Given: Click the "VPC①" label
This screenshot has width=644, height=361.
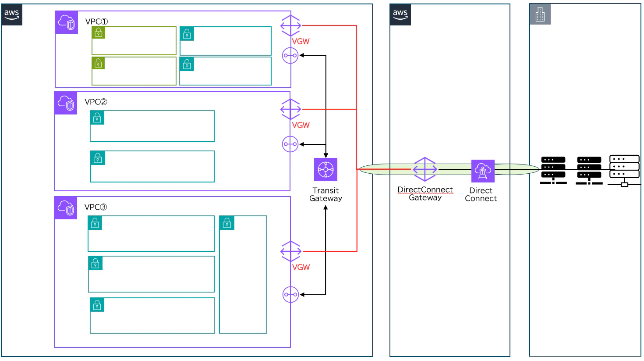Looking at the screenshot, I should coord(96,21).
